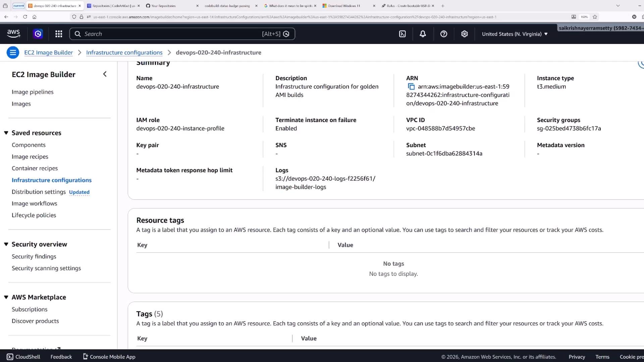Switch to the Download Windows 11 tab
Screen dimensions: 644x362
click(x=348, y=6)
